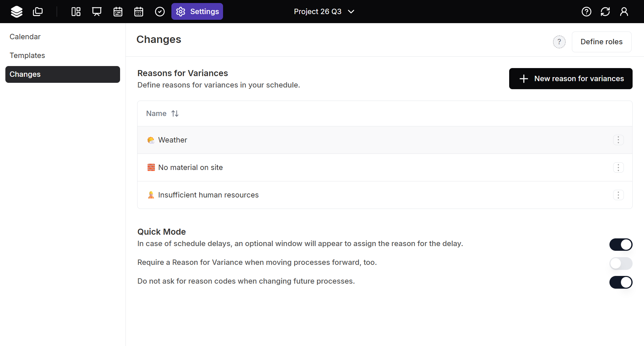Open options for No material on site
Image resolution: width=644 pixels, height=346 pixels.
click(618, 167)
